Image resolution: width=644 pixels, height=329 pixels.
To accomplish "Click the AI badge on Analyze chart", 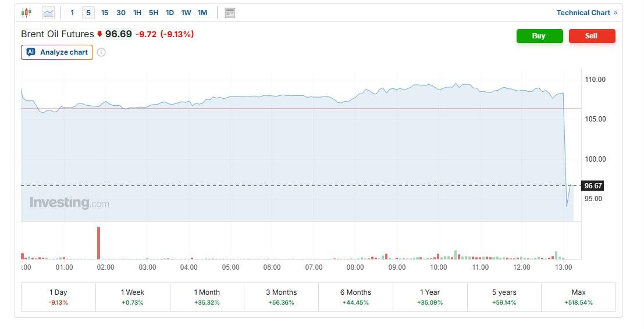I will coord(31,52).
